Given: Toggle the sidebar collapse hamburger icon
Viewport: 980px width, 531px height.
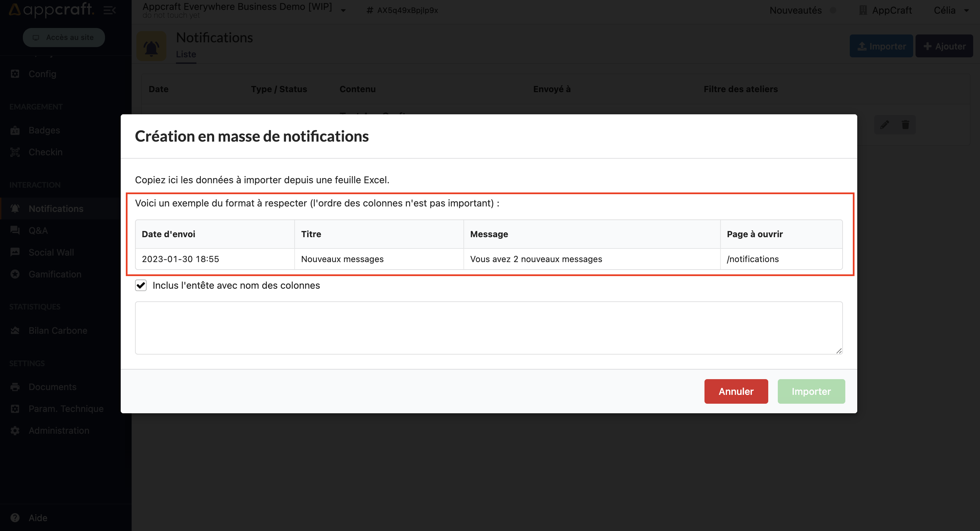Looking at the screenshot, I should point(109,10).
